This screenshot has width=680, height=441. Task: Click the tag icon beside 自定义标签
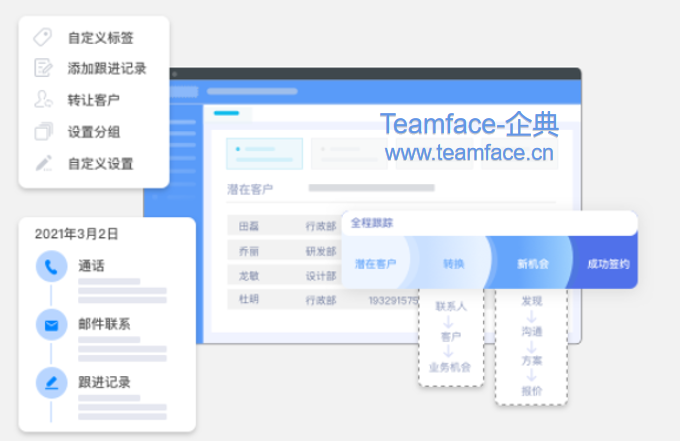pyautogui.click(x=43, y=37)
